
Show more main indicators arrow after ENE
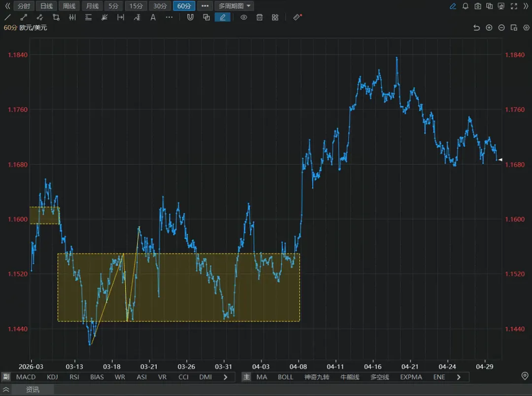coord(459,377)
